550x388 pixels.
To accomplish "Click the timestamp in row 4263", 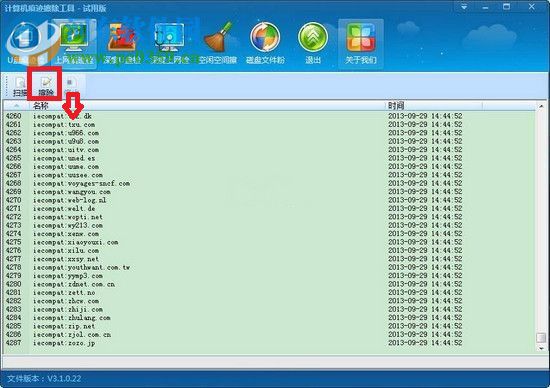I will coord(425,141).
